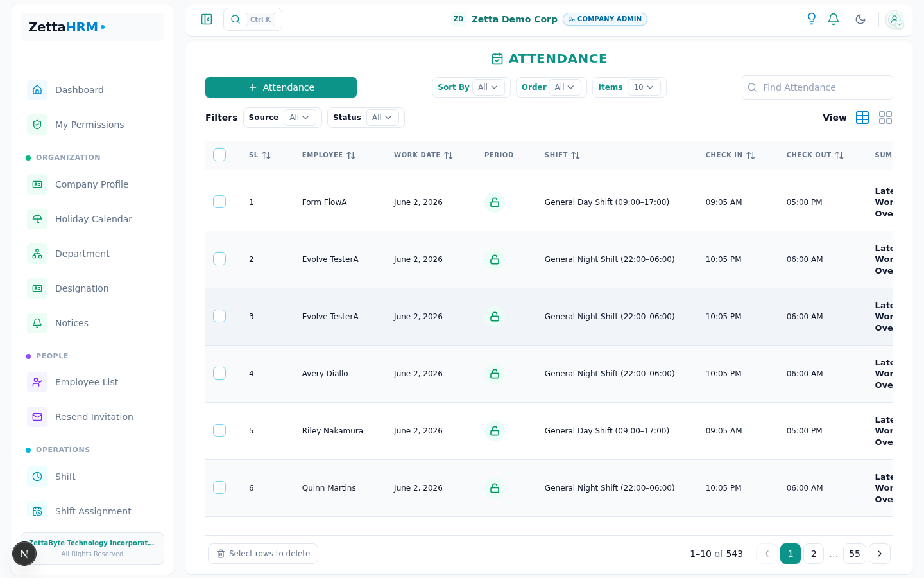Image resolution: width=924 pixels, height=578 pixels.
Task: Open Dashboard in the sidebar
Action: click(x=92, y=90)
